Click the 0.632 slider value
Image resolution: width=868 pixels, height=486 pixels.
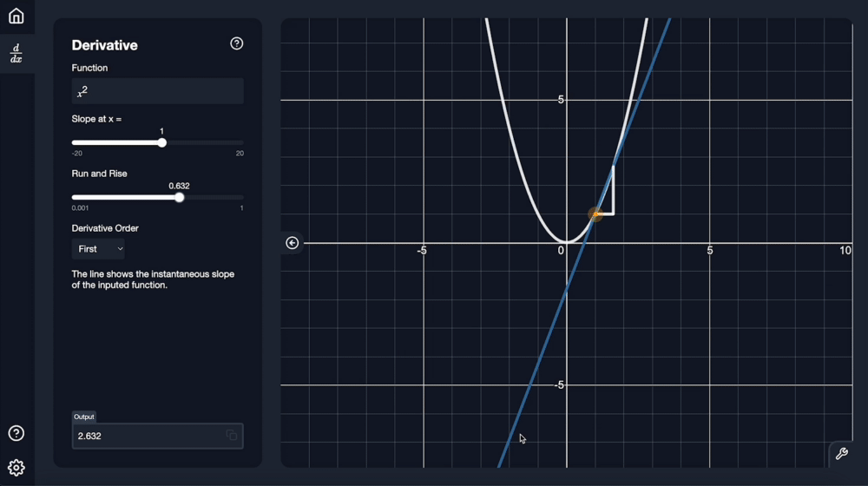click(179, 186)
